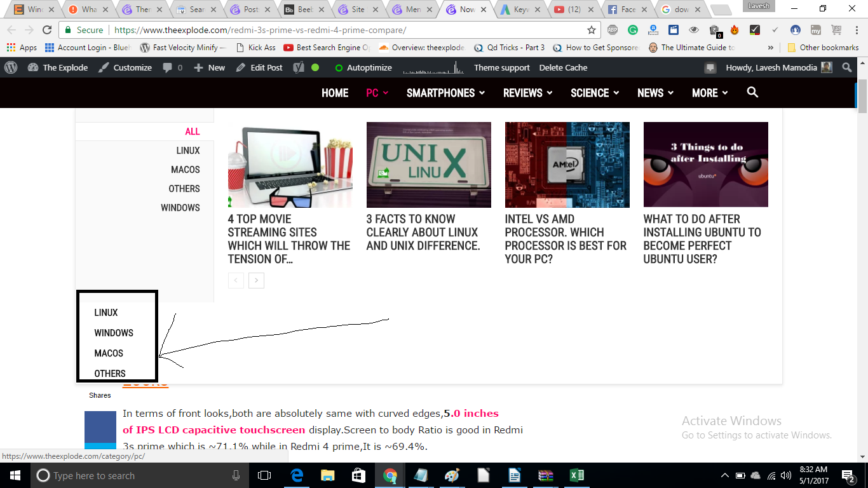Expand the hidden bookmarks overflow chevron
This screenshot has width=868, height=488.
[771, 48]
